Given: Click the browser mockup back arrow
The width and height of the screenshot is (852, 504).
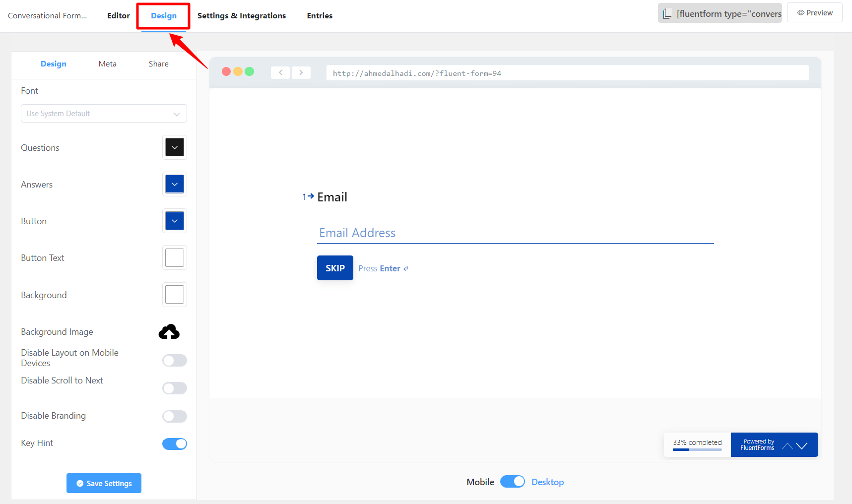Looking at the screenshot, I should tap(280, 72).
